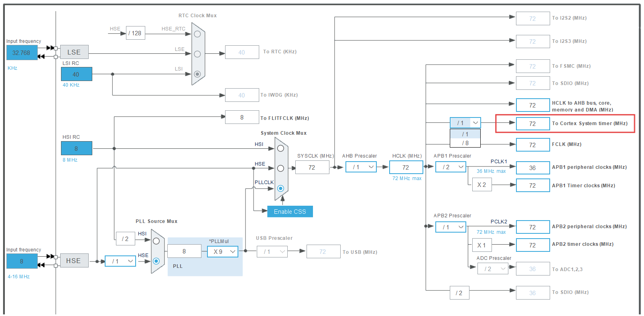Click the To Cortex System timer value
Screen dimensions: 644x316
tap(533, 124)
